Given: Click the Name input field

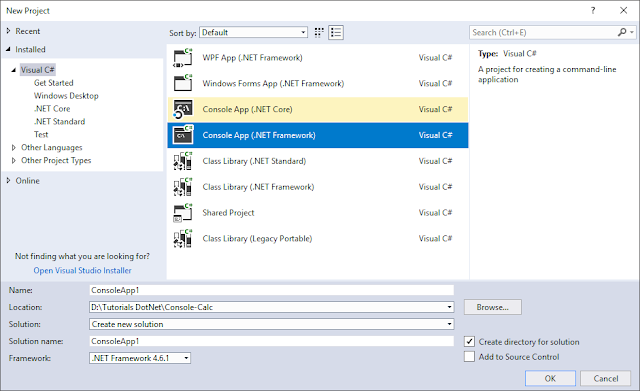Looking at the screenshot, I should point(271,290).
